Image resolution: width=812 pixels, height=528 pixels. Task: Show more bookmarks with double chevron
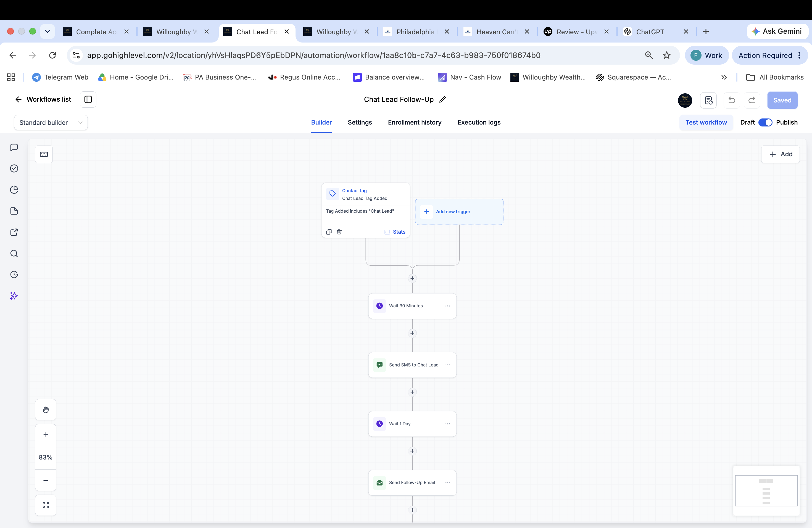click(x=724, y=77)
